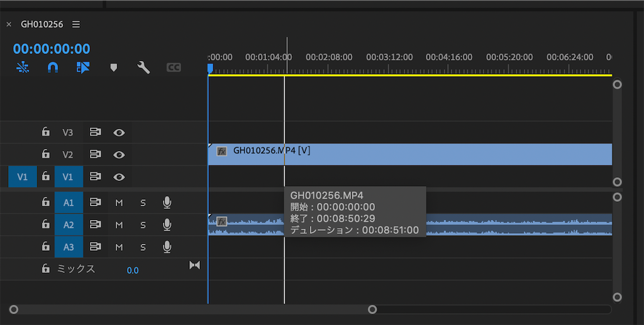Hide track V1 output with eye icon

point(119,177)
